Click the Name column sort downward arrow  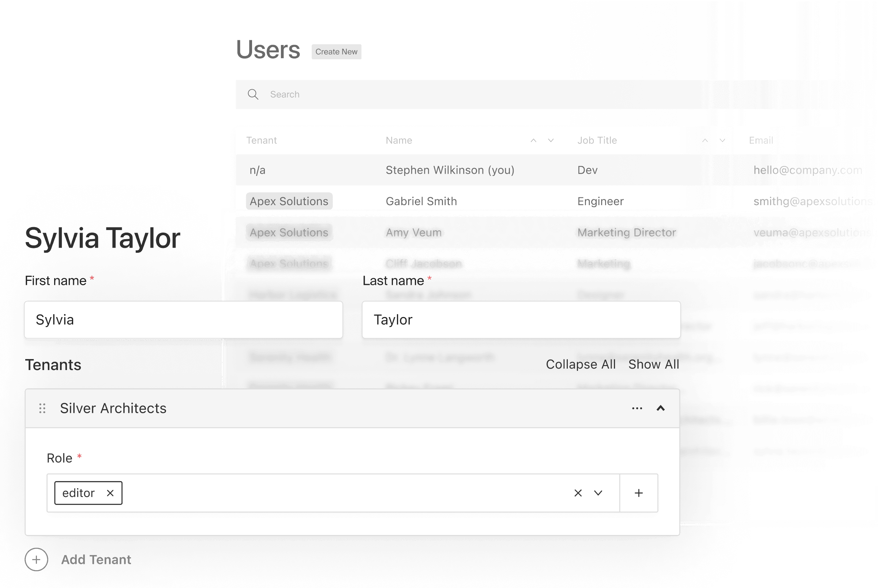(x=551, y=140)
